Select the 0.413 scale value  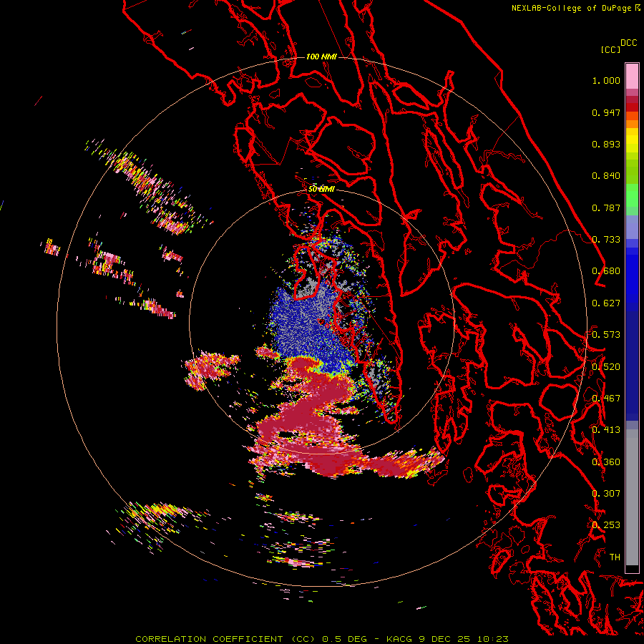606,430
